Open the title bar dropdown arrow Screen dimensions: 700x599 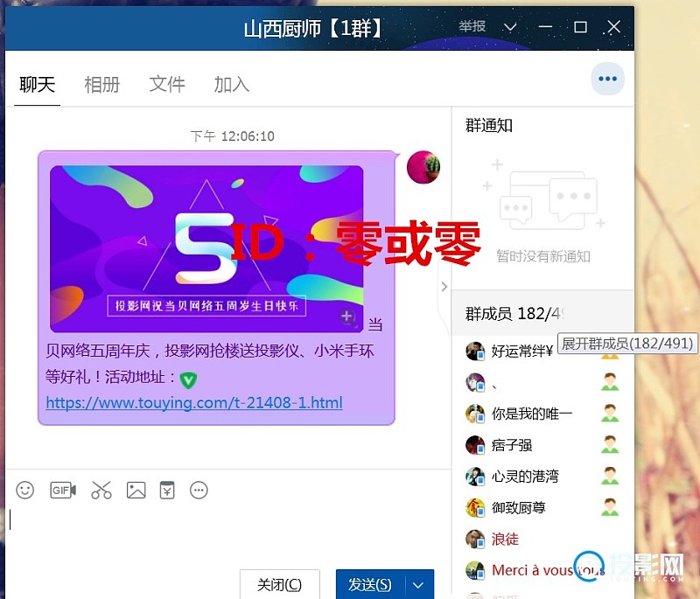[510, 27]
